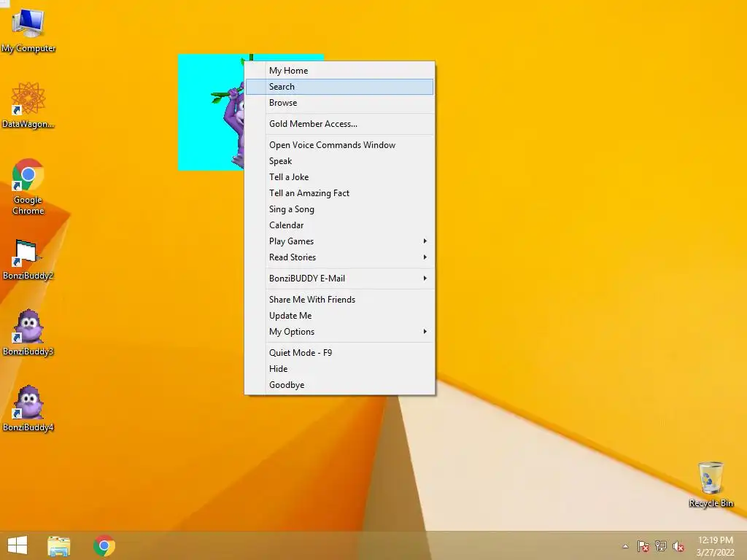Click the muted volume tray icon
The image size is (747, 560).
[678, 546]
